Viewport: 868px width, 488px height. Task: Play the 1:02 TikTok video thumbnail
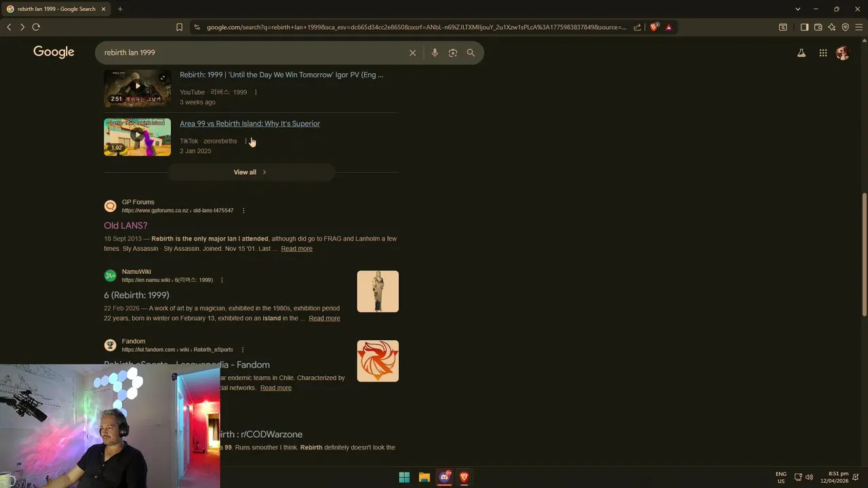(137, 138)
